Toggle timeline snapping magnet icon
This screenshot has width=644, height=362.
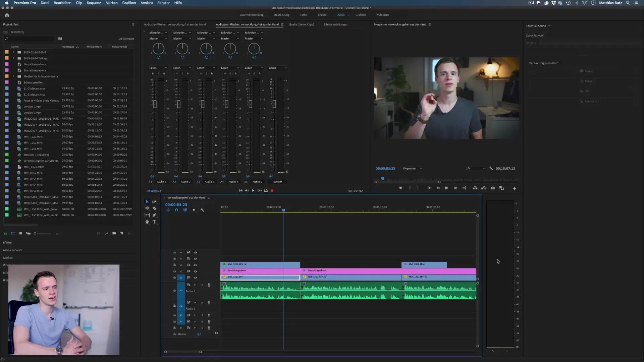tap(176, 210)
